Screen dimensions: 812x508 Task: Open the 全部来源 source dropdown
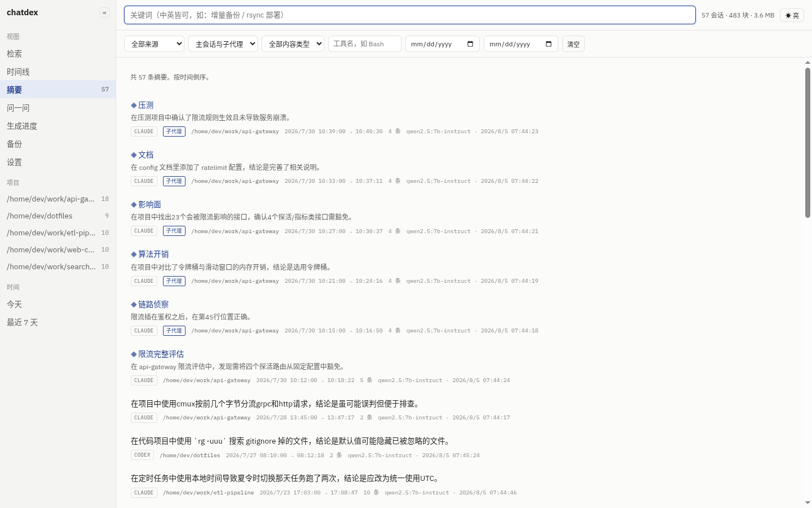coord(155,44)
